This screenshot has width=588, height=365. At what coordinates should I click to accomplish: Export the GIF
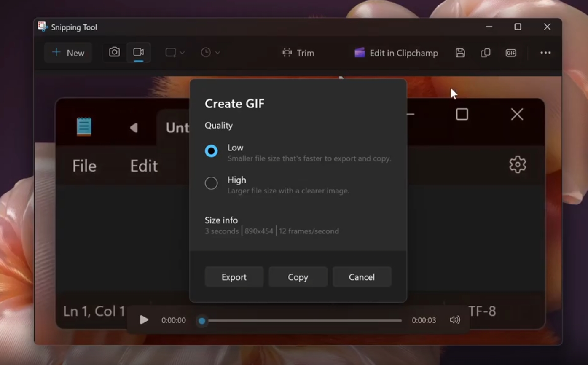tap(234, 277)
